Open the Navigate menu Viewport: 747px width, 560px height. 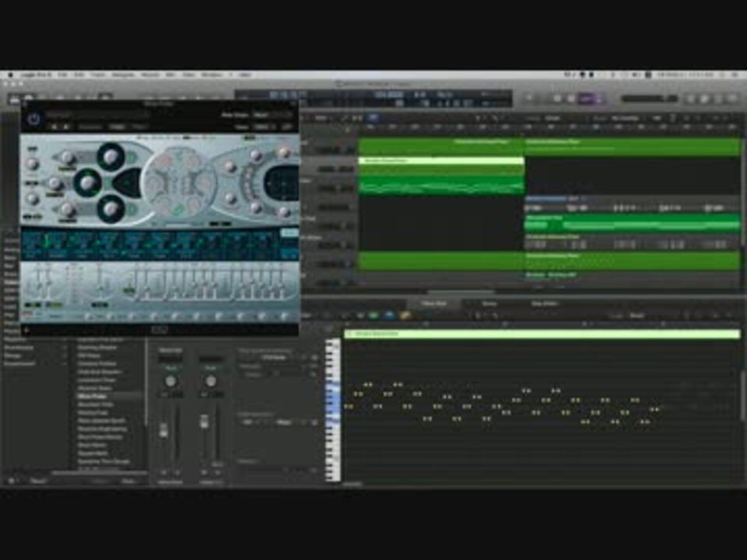123,75
